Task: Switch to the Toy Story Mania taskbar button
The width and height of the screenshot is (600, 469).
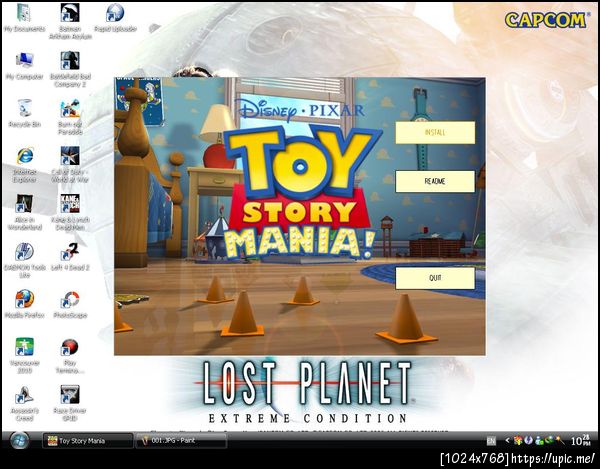Action: point(87,441)
